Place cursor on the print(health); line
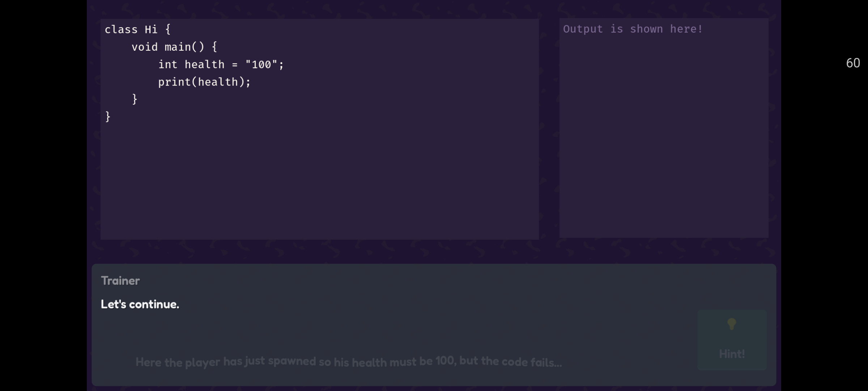The image size is (868, 391). (204, 82)
